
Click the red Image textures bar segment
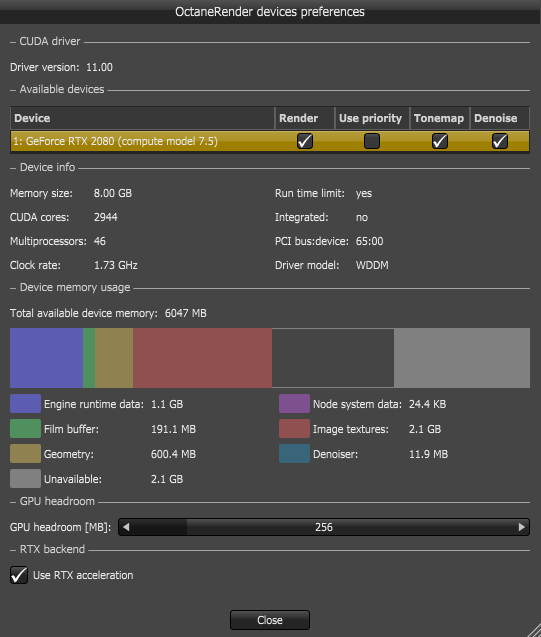(202, 358)
